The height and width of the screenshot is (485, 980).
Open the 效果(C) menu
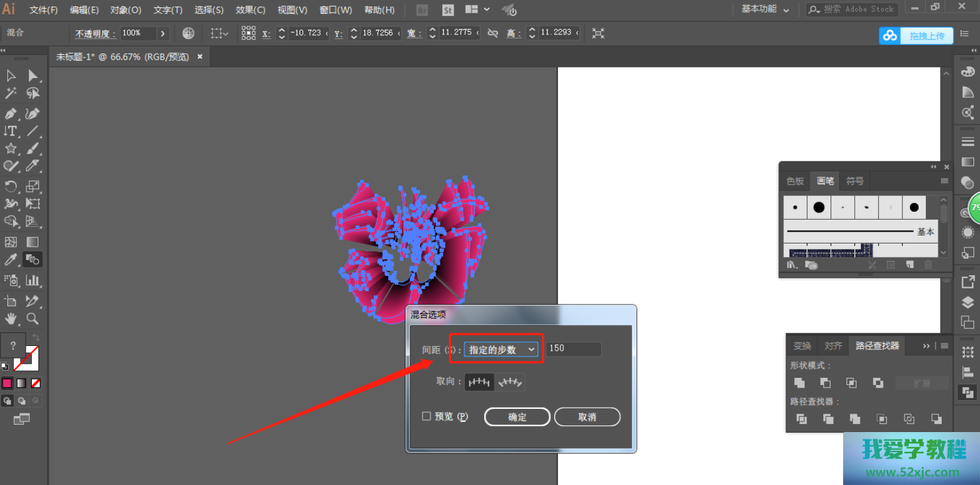(x=251, y=10)
